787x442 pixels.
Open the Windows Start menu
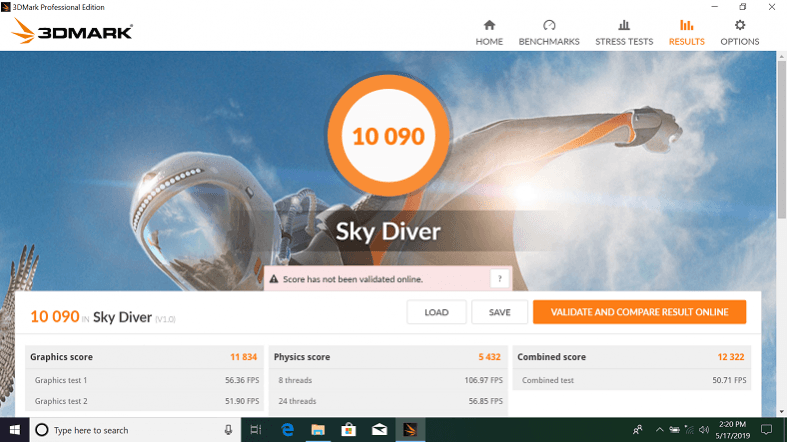(x=15, y=430)
